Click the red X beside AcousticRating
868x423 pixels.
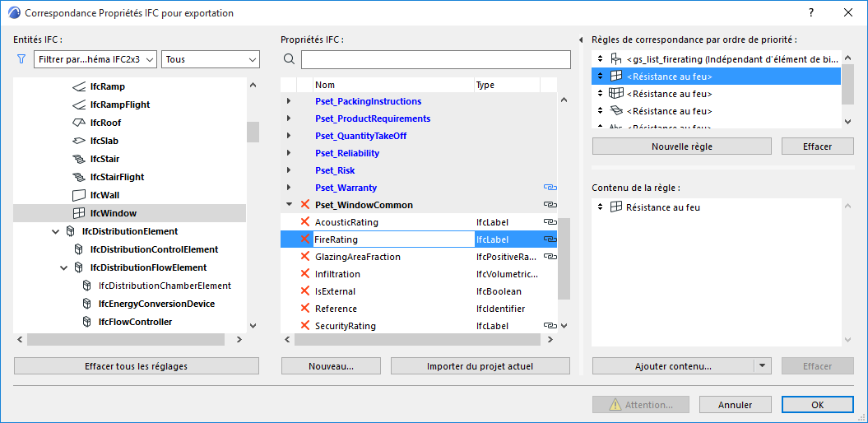[x=305, y=222]
